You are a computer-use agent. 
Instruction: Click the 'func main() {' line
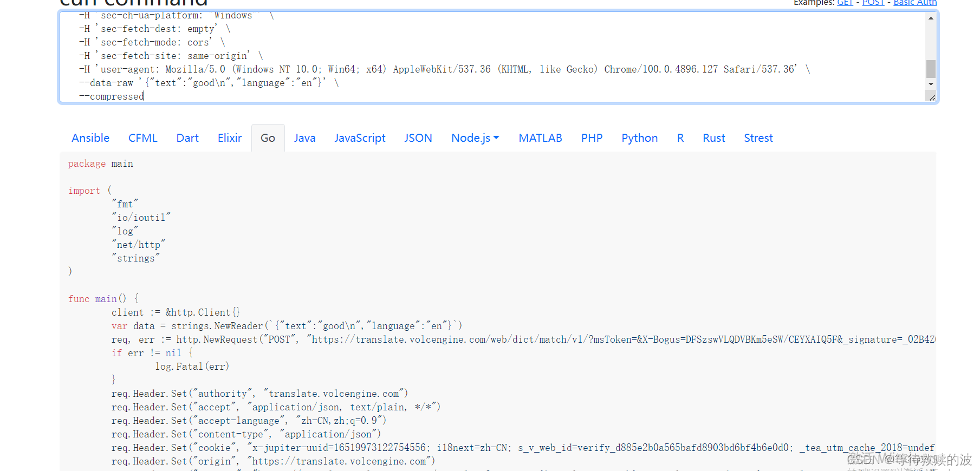(103, 299)
